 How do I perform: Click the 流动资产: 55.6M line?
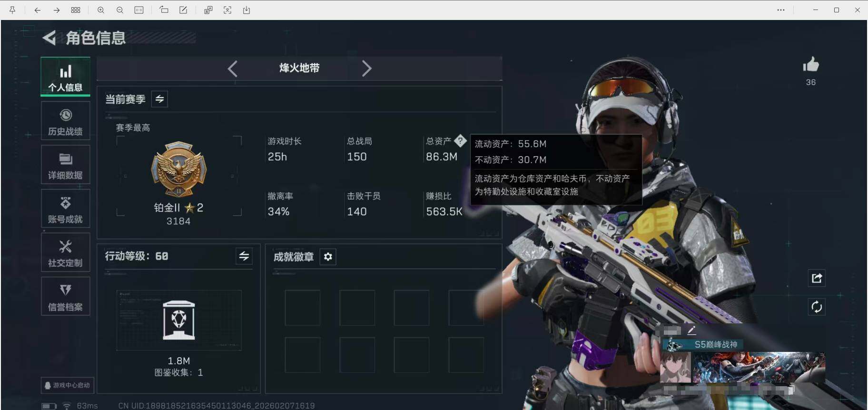pos(511,144)
